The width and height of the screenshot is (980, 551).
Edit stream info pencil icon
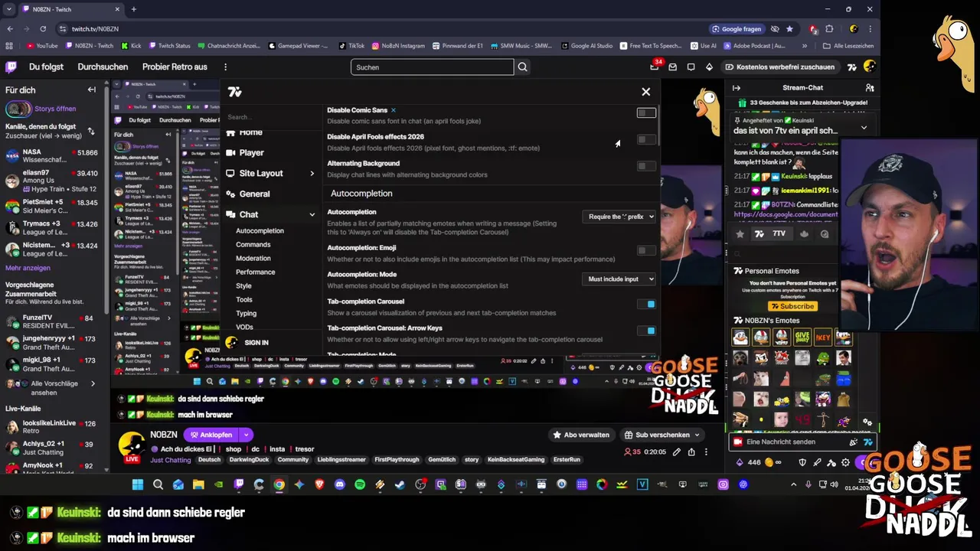[676, 452]
